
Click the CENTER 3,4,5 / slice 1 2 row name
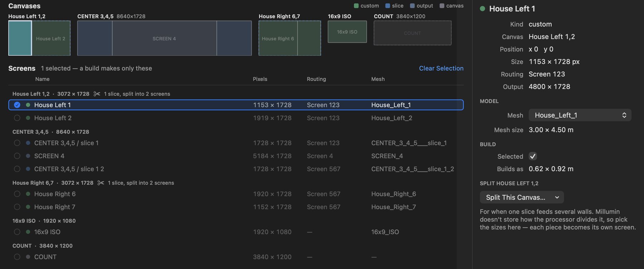(69, 169)
